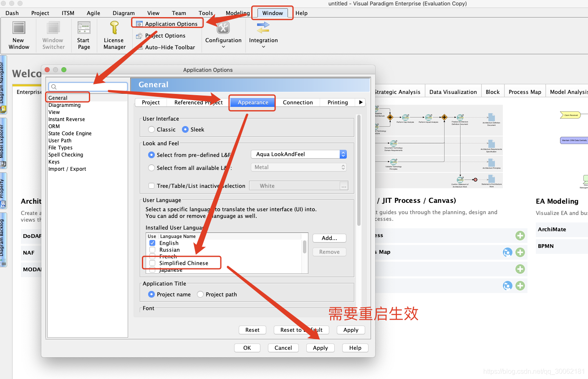Click the green plus in the third row
The height and width of the screenshot is (379, 588).
[520, 269]
